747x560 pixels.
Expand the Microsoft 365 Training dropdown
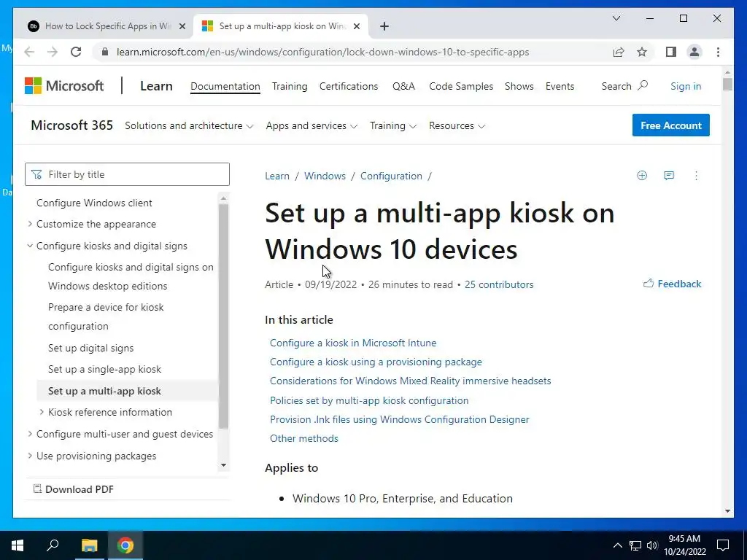coord(393,125)
